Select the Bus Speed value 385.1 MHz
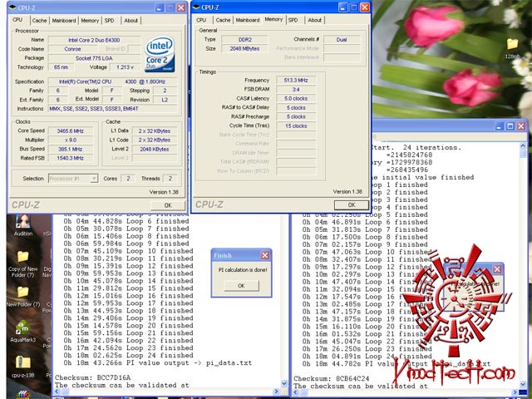Image resolution: width=532 pixels, height=399 pixels. (71, 149)
